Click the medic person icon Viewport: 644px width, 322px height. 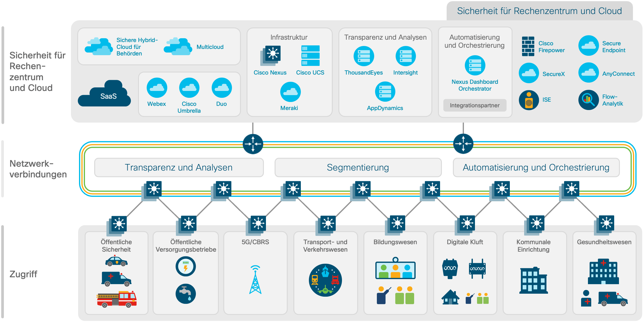coord(586,298)
